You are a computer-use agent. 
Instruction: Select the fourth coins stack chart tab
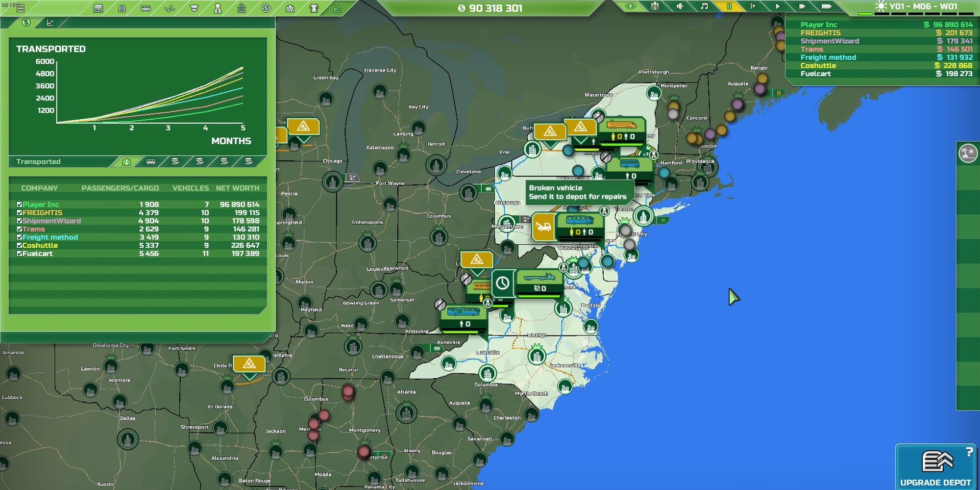(249, 161)
